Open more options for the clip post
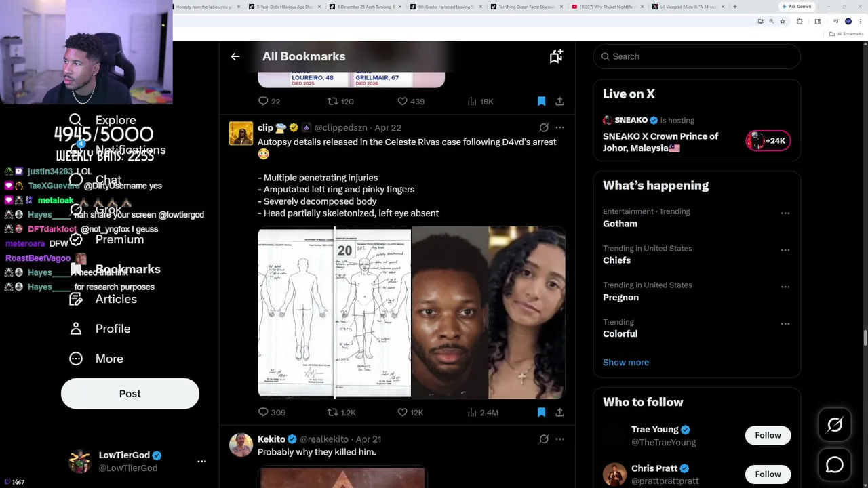Image resolution: width=868 pixels, height=488 pixels. (559, 127)
